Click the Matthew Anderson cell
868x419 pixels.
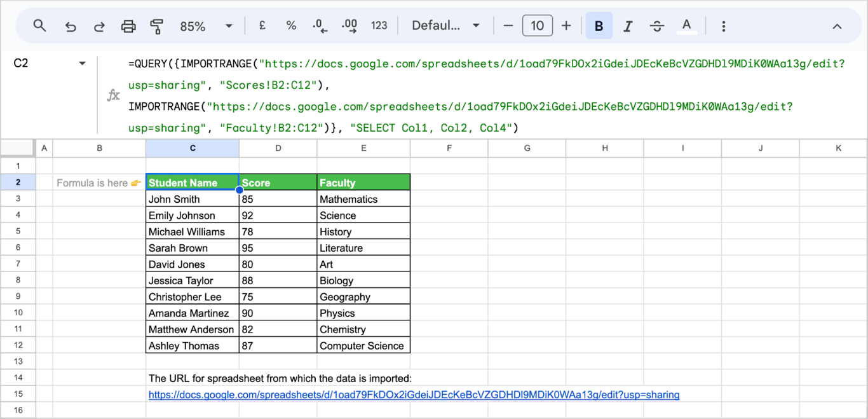pyautogui.click(x=193, y=329)
